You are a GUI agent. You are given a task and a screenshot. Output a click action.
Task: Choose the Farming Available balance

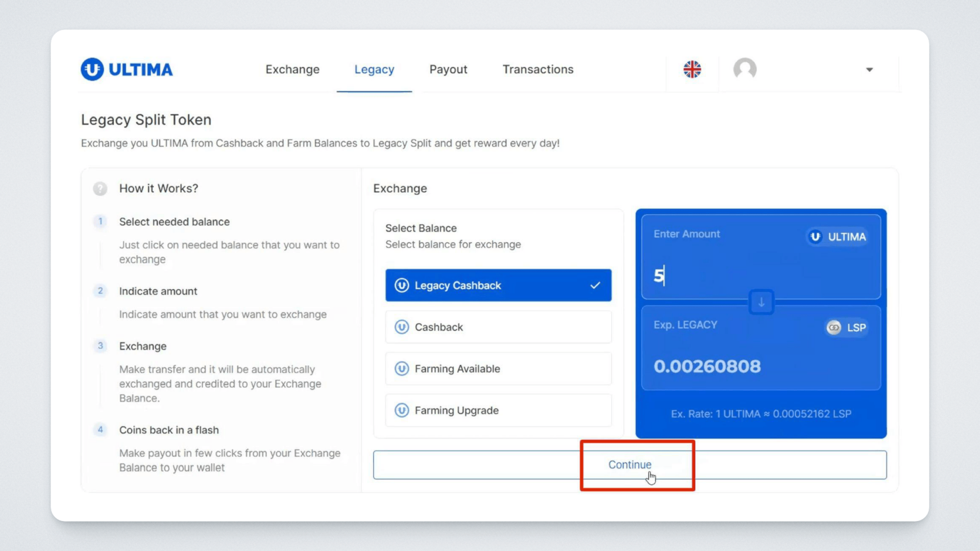pyautogui.click(x=498, y=369)
